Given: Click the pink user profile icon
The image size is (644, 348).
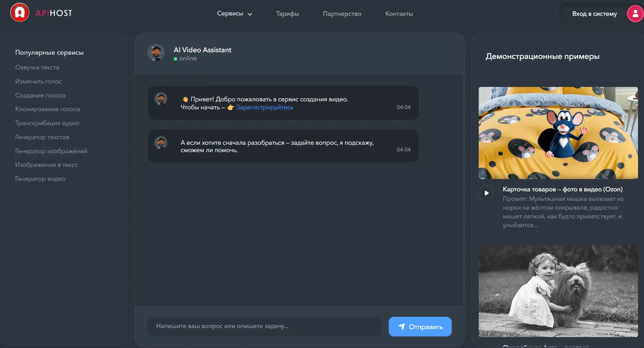Looking at the screenshot, I should (x=635, y=14).
